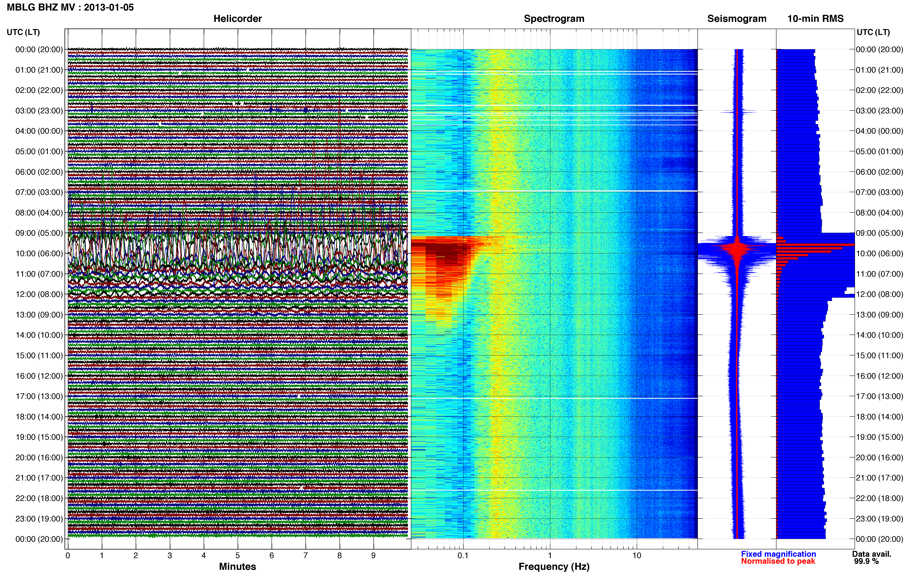Screen dimensions: 924x578
Task: Click the right '15:00 (11:00)' time label
Action: (x=879, y=355)
